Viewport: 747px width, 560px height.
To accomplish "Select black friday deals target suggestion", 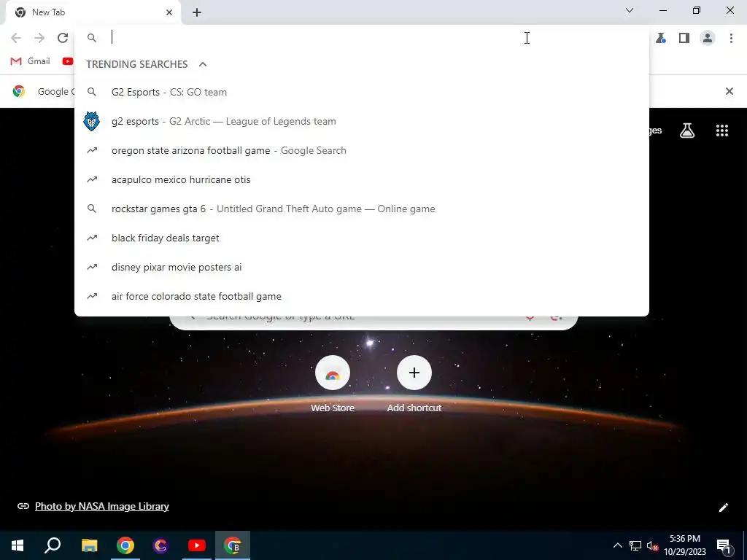I will tap(362, 238).
